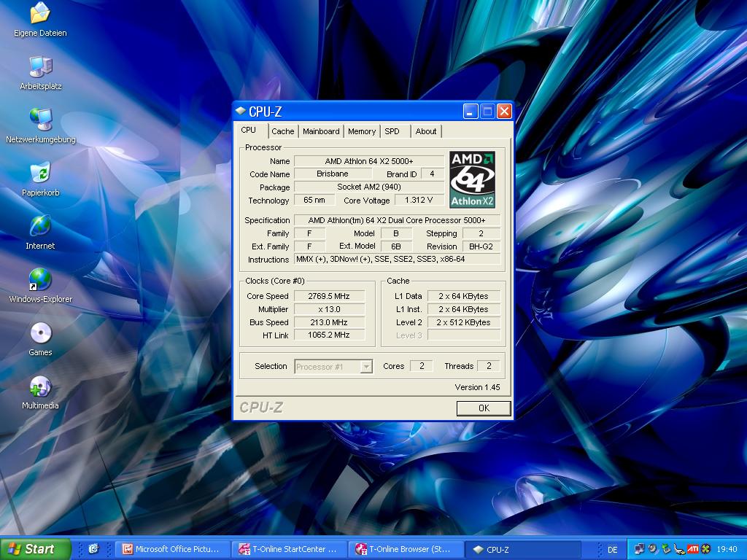The image size is (747, 560).
Task: Click the Core Voltage value 1.312 V
Action: pos(419,200)
